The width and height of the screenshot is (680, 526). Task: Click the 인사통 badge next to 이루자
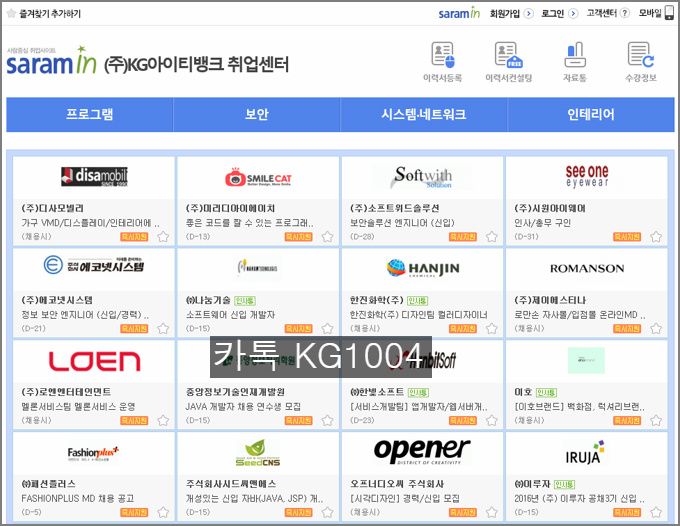(x=565, y=484)
